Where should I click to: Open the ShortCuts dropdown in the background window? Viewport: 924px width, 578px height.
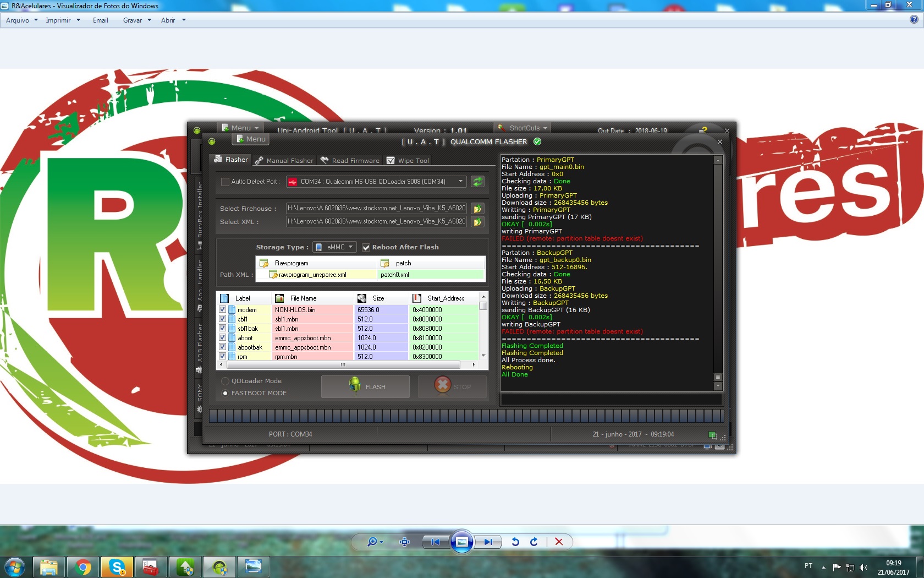[522, 128]
